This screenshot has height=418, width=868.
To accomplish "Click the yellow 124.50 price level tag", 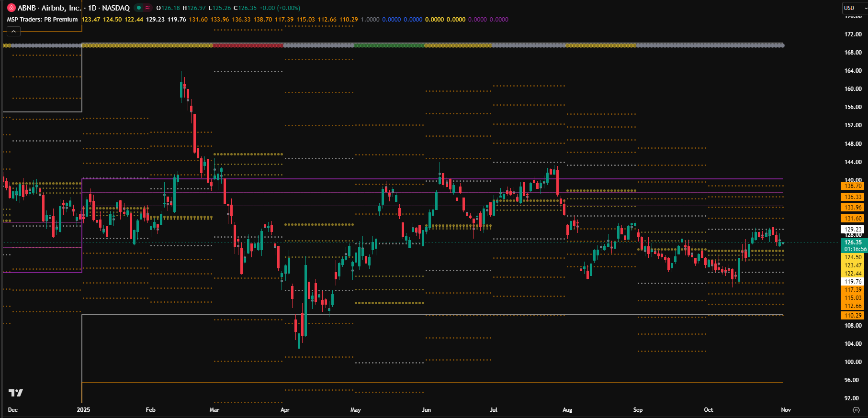I will (x=853, y=257).
